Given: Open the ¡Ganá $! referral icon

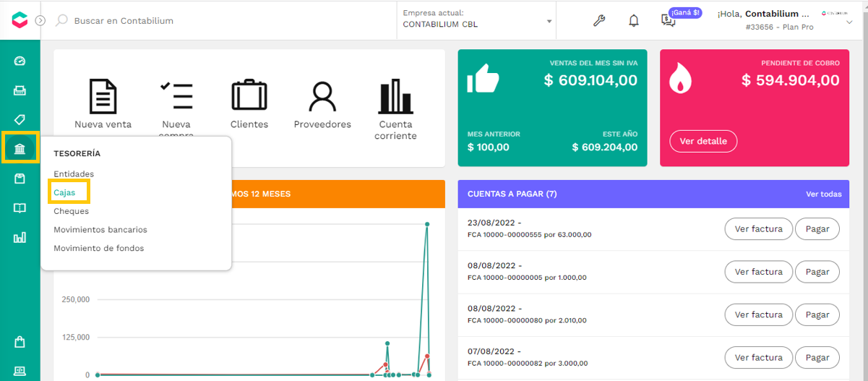Looking at the screenshot, I should [669, 20].
